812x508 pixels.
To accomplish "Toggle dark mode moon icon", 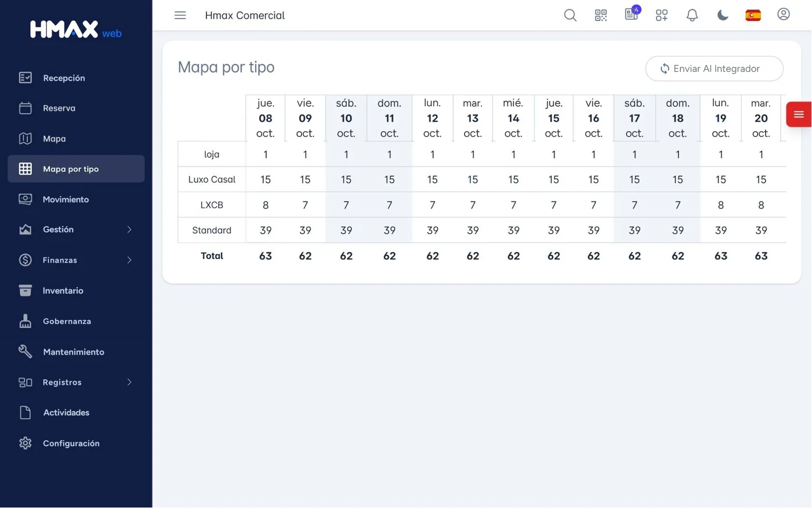I will tap(723, 15).
